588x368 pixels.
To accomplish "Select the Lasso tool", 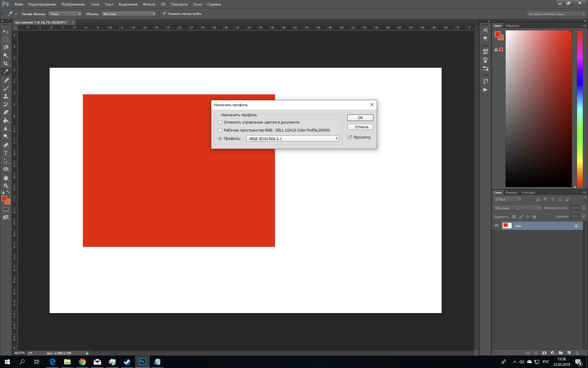I will (6, 47).
